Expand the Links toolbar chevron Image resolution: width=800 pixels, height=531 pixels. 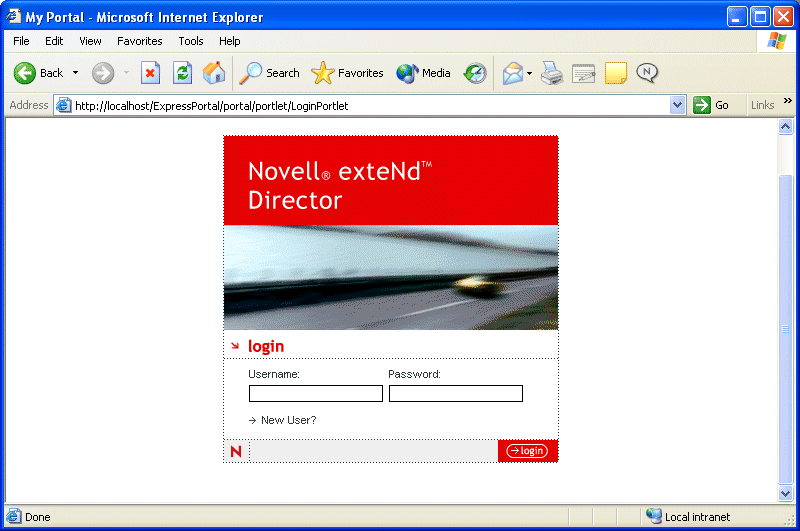(788, 100)
